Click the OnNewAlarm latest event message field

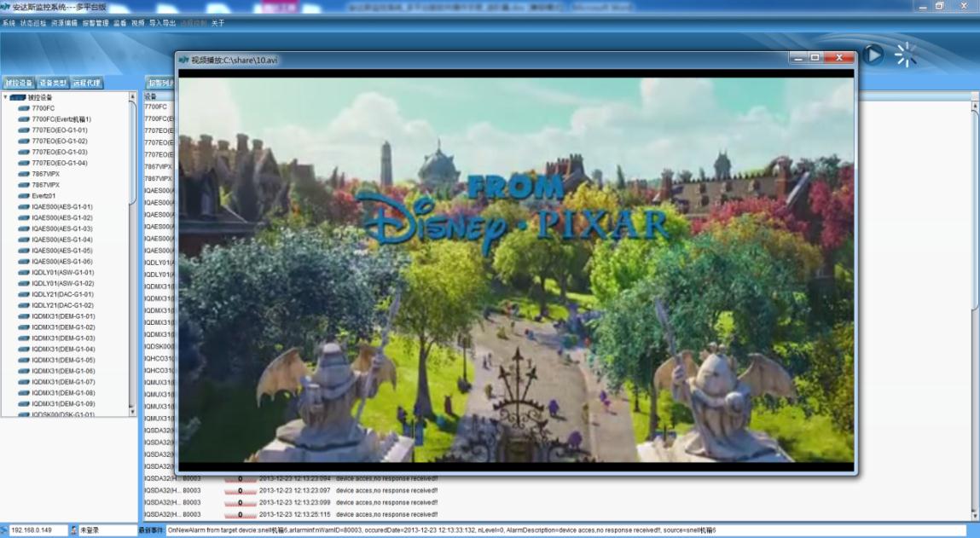pyautogui.click(x=566, y=530)
